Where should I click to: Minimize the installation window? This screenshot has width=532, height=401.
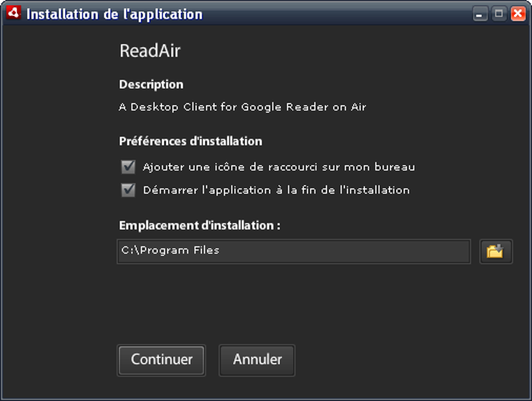[x=480, y=14]
